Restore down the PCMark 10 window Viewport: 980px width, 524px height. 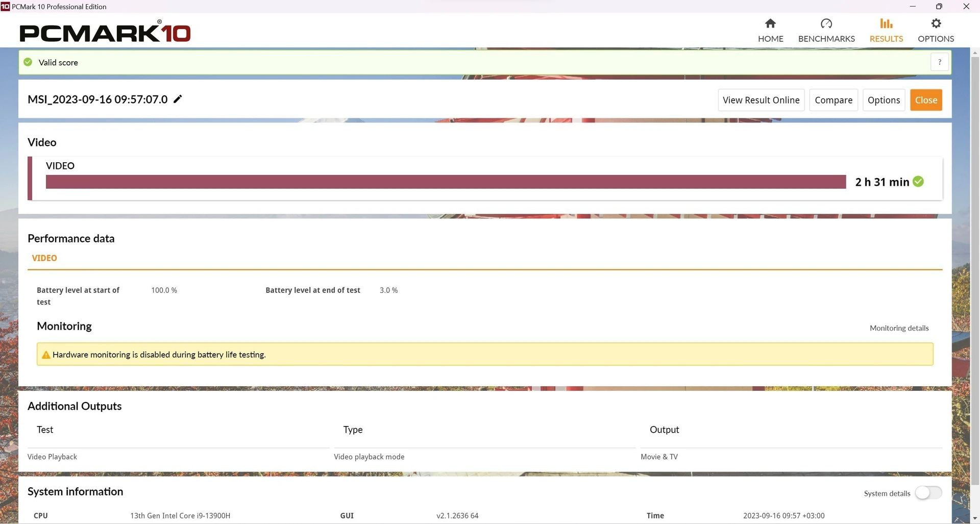point(939,7)
